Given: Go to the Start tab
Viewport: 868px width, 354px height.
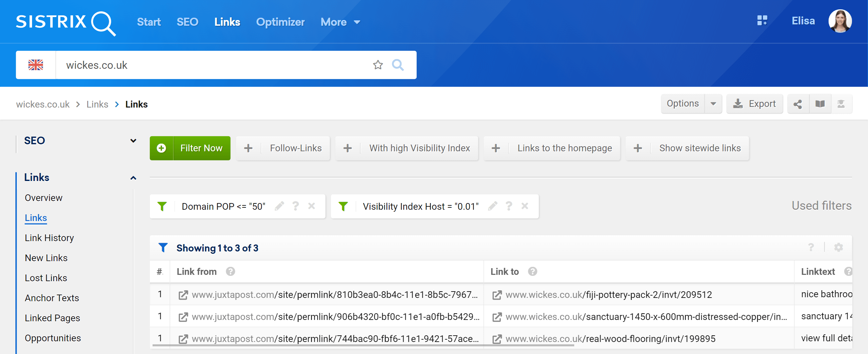Looking at the screenshot, I should click(x=149, y=22).
